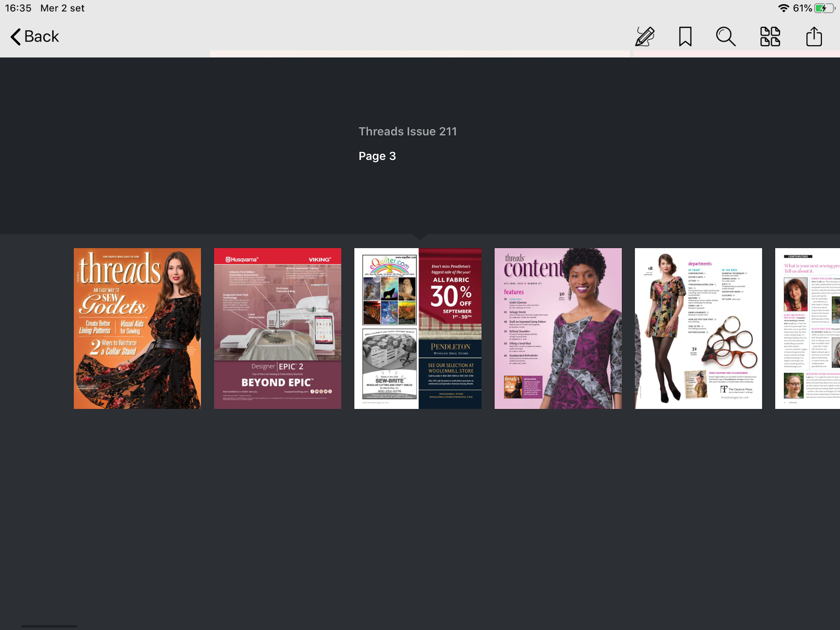Open the magnifying glass search
The height and width of the screenshot is (630, 840).
pos(725,37)
